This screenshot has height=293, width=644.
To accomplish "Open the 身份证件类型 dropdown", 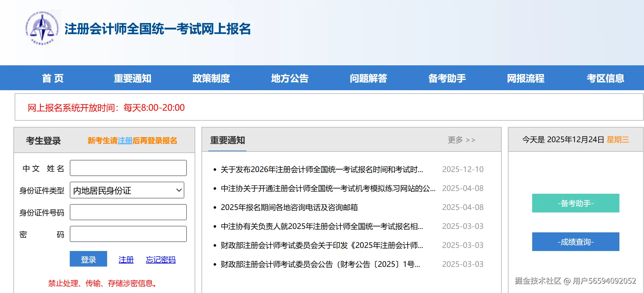I will 127,190.
